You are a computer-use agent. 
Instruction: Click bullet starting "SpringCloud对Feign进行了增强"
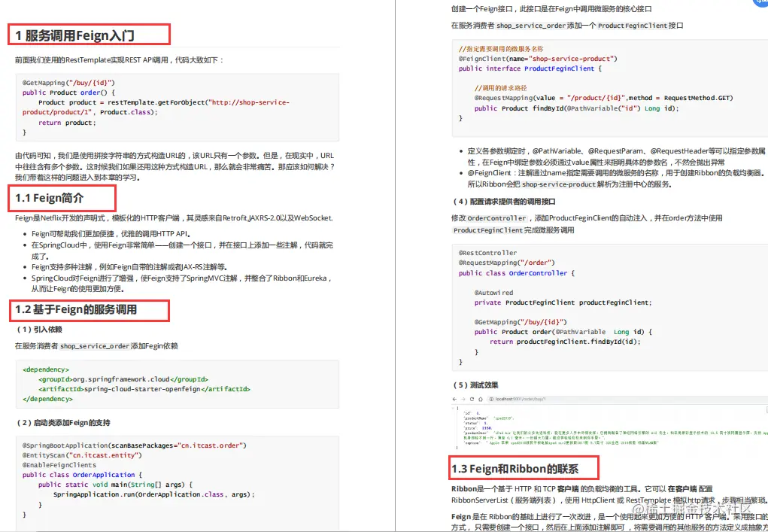tap(182, 284)
